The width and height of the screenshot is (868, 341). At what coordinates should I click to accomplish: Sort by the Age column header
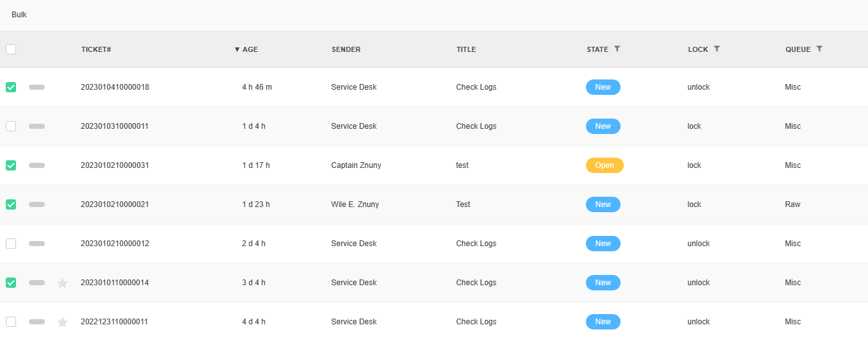(250, 49)
